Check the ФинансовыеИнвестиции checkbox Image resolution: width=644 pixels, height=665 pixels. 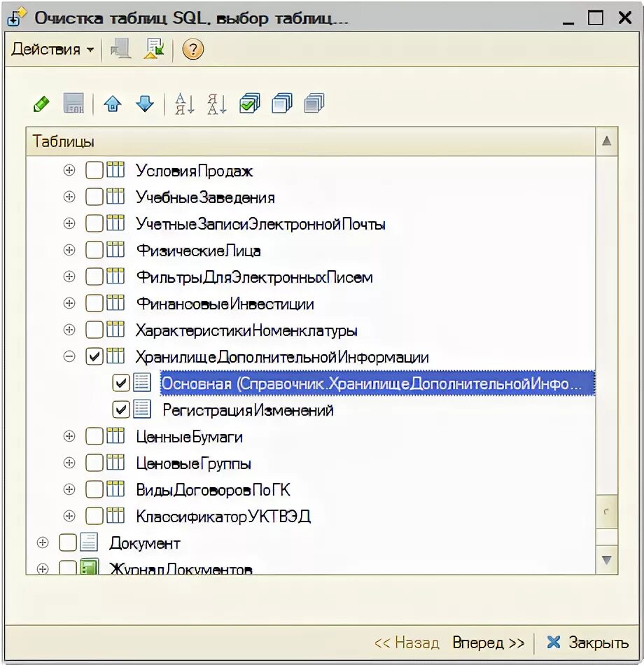[x=94, y=303]
